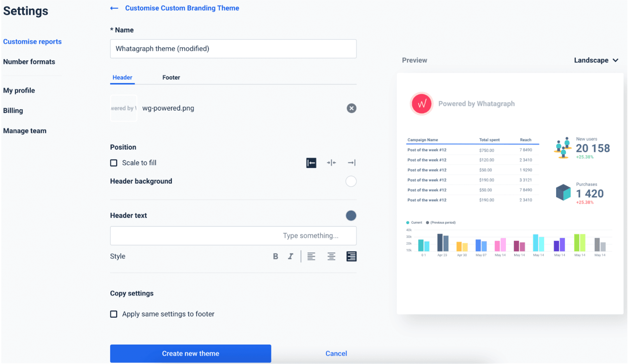Open Customise reports settings
Viewport: 628px width, 364px height.
pyautogui.click(x=32, y=42)
